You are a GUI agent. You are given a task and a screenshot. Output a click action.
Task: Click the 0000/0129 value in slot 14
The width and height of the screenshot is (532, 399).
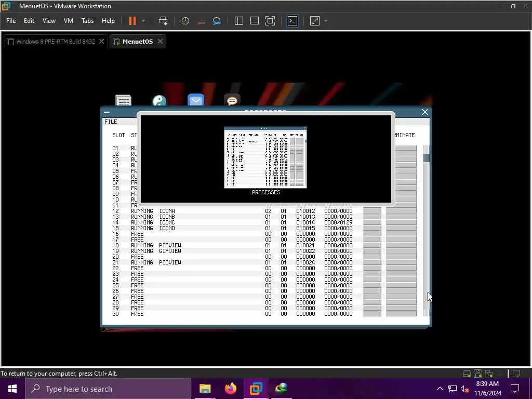338,222
